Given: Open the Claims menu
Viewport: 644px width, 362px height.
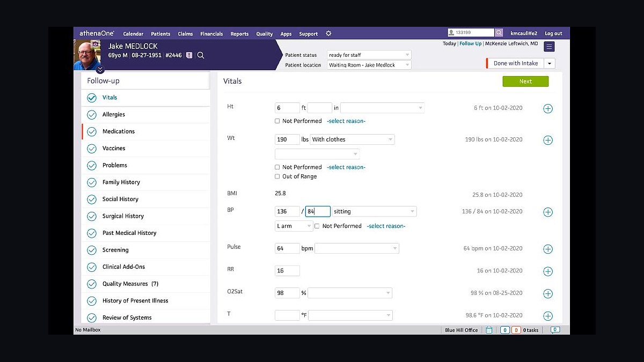Looking at the screenshot, I should pos(185,34).
